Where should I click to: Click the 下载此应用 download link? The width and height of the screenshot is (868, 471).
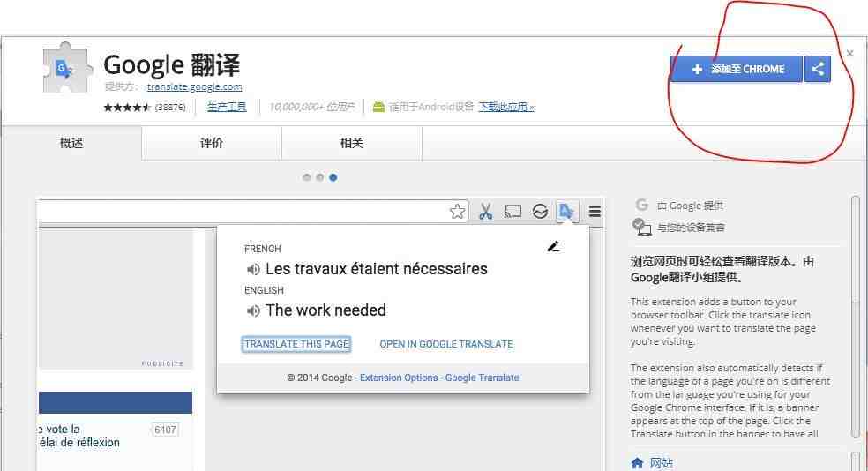(506, 107)
